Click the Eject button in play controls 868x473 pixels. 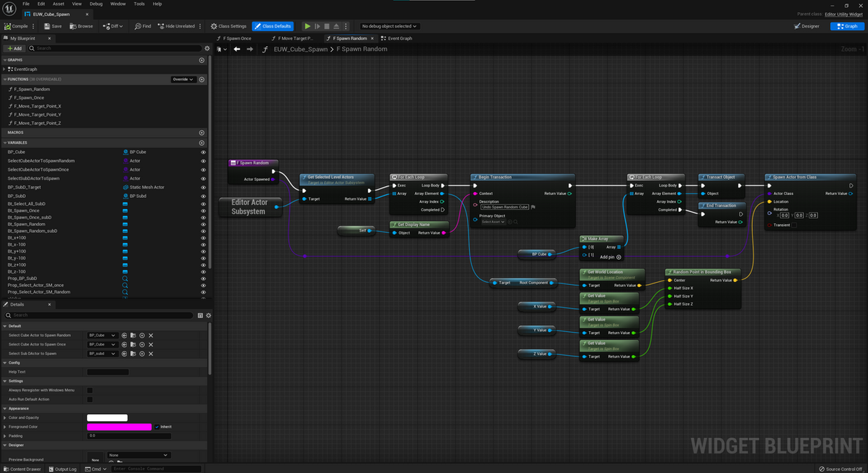click(x=336, y=26)
